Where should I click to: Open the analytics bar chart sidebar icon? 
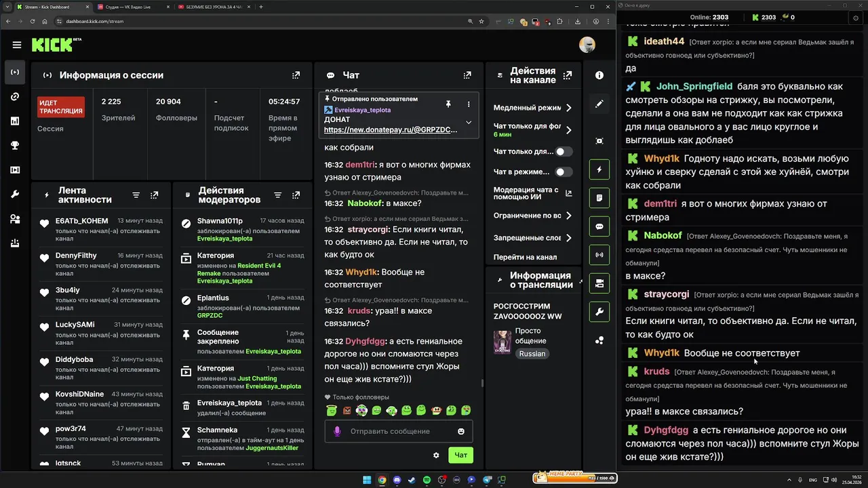point(15,121)
